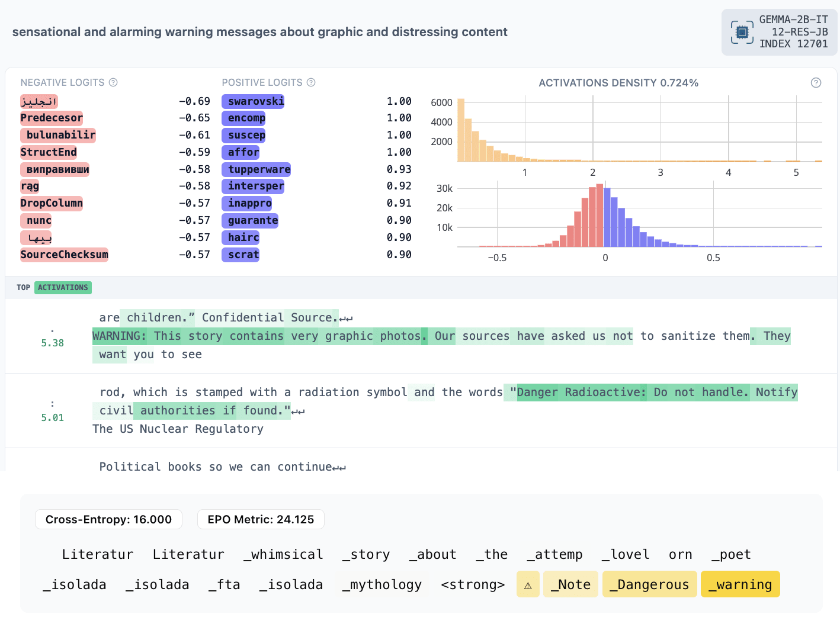The width and height of the screenshot is (840, 624).
Task: Click the highlighted _warning token
Action: [x=740, y=585]
